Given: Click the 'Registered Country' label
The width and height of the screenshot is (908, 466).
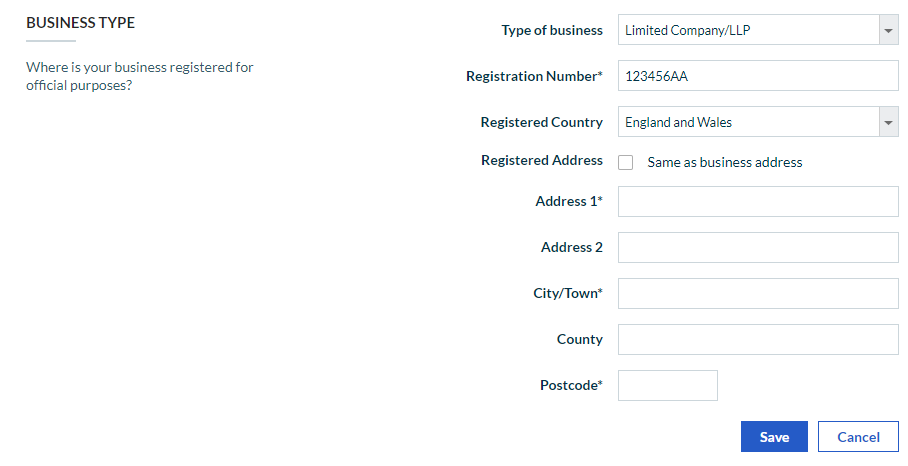Looking at the screenshot, I should 542,122.
